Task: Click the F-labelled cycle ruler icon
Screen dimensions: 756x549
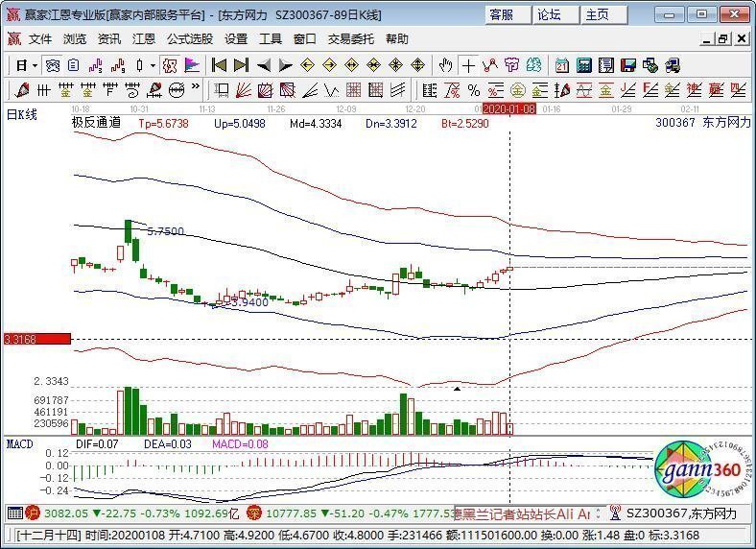Action: (110, 90)
